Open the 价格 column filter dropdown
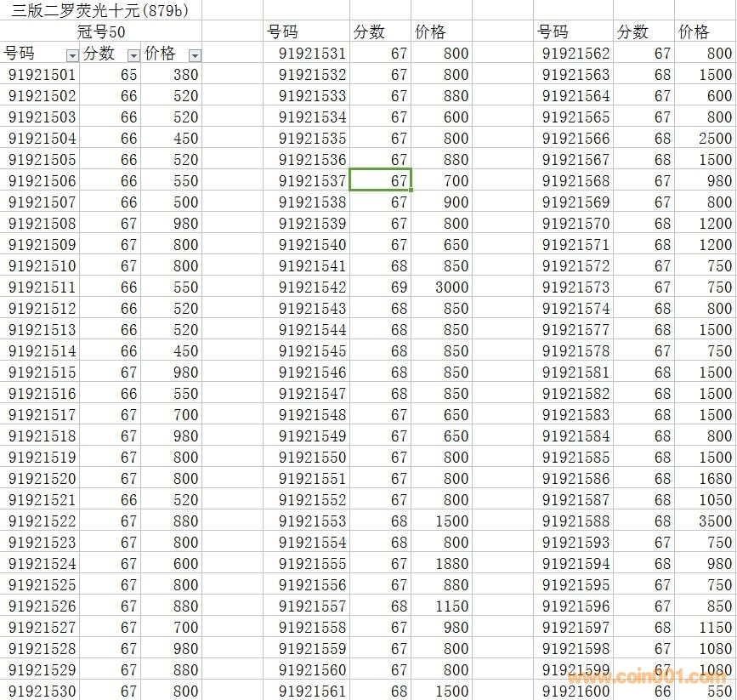This screenshot has width=737, height=700. click(x=195, y=55)
